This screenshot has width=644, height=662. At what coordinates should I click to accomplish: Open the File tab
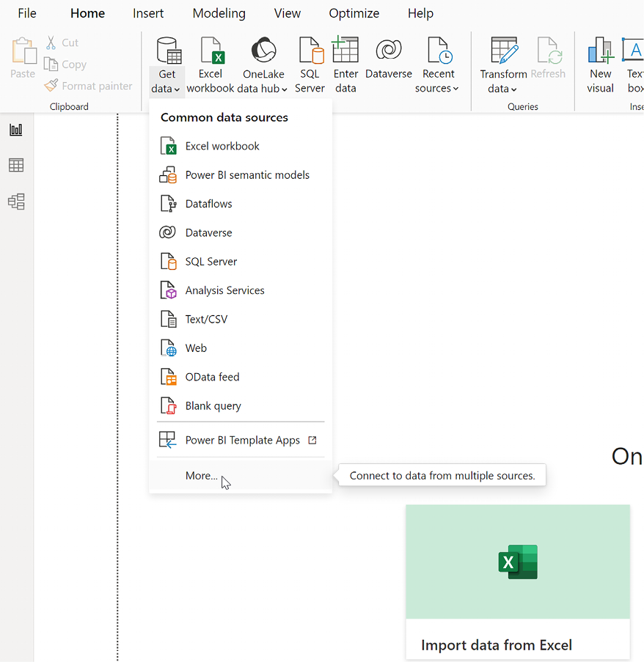(27, 13)
